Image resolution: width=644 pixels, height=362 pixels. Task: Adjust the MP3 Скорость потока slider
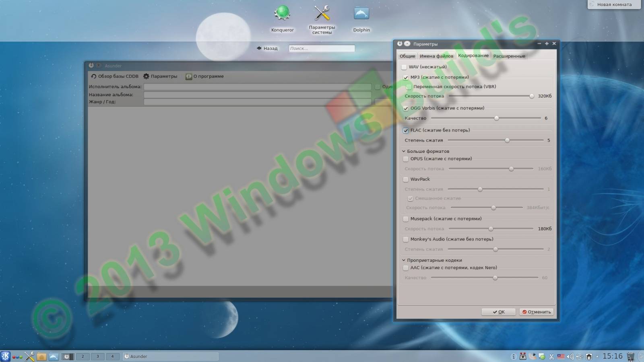(491, 96)
